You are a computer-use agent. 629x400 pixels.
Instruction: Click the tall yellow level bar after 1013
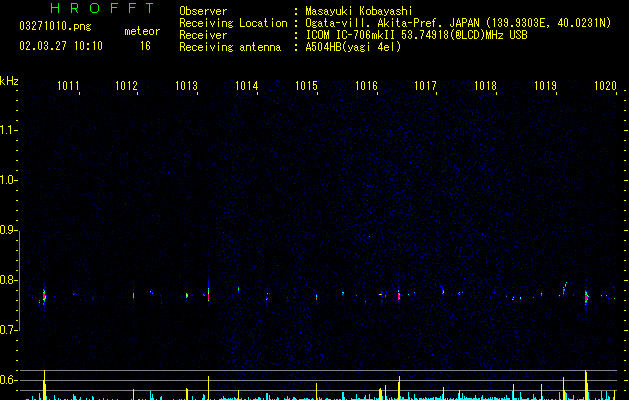point(209,388)
